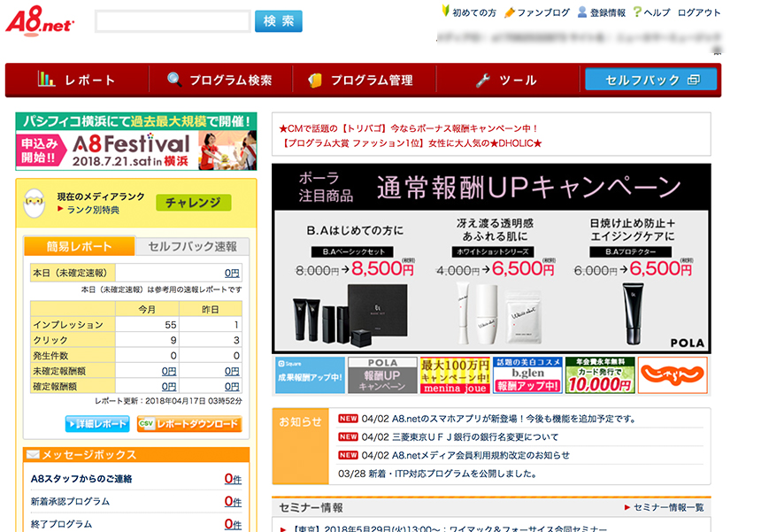Open the ツール menu
761x532 pixels.
507,80
